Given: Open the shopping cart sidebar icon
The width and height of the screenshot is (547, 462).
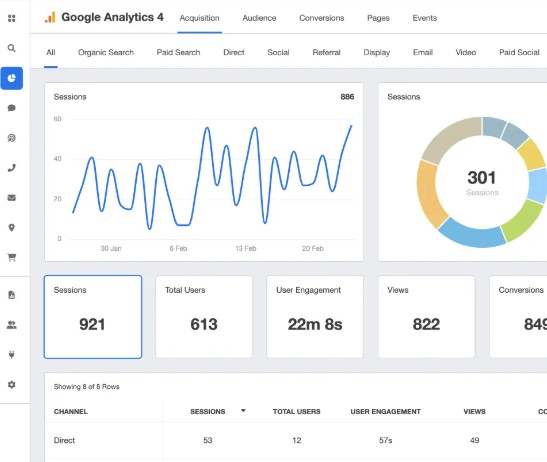Looking at the screenshot, I should [12, 258].
